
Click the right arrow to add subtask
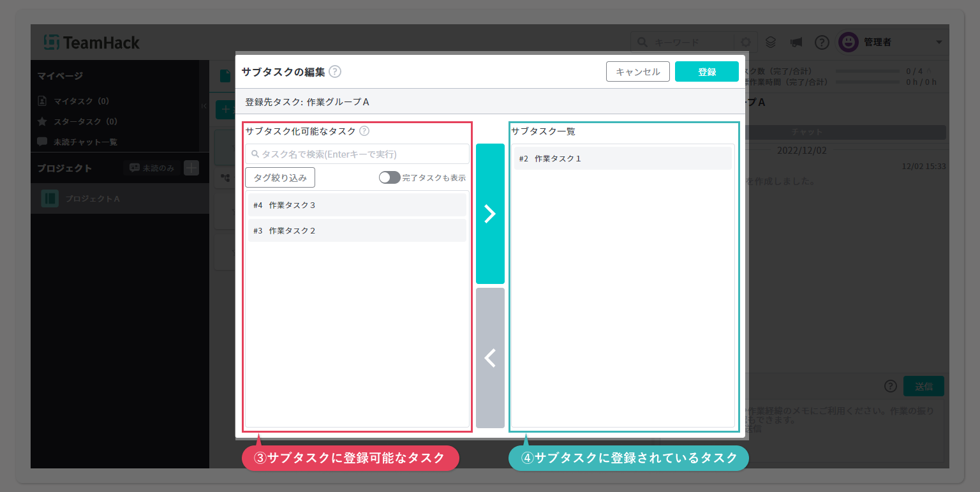490,214
